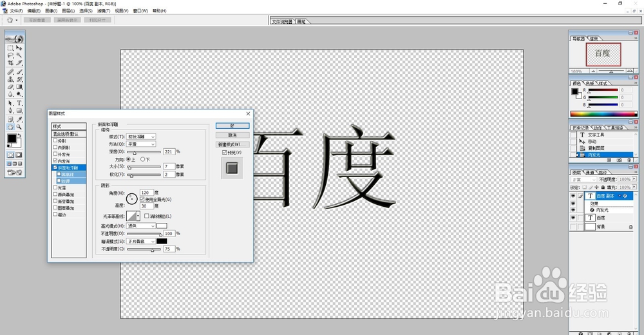Viewport: 644px width, 335px height.
Task: Toggle the 预览(V) preview checkbox
Action: click(x=224, y=153)
